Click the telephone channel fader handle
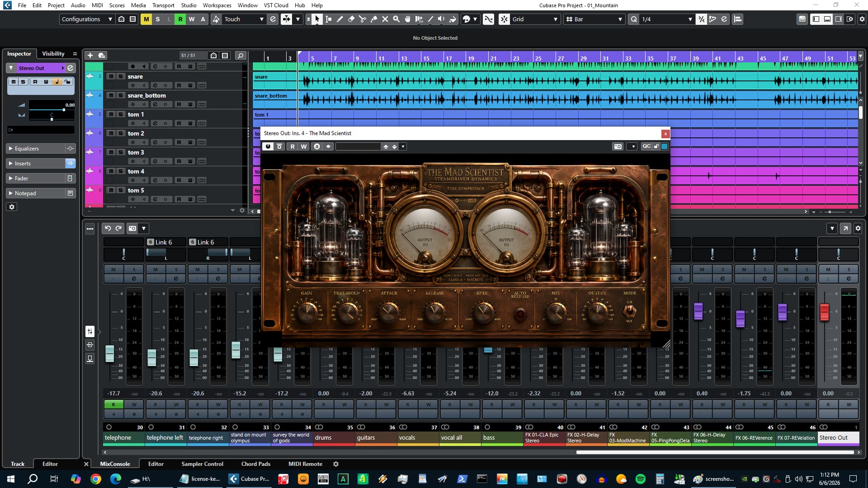 [x=109, y=354]
